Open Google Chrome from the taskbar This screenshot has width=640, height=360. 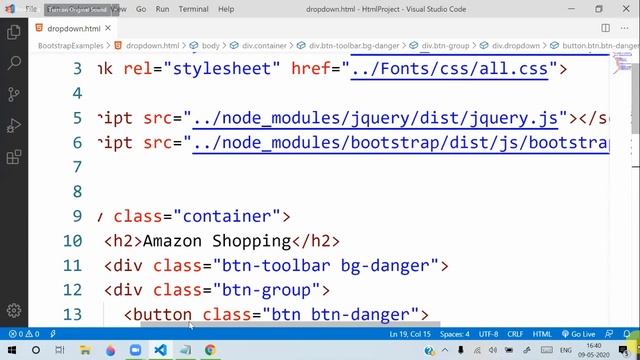click(210, 350)
